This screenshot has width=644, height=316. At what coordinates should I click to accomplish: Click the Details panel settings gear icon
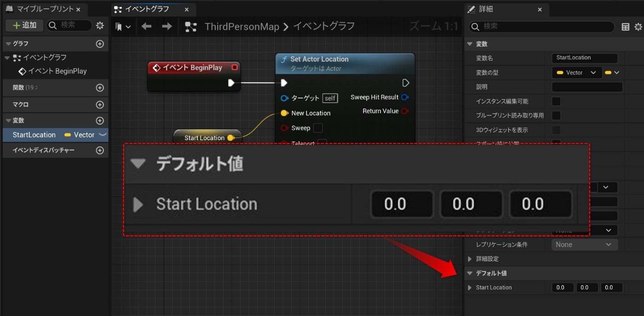(x=638, y=27)
